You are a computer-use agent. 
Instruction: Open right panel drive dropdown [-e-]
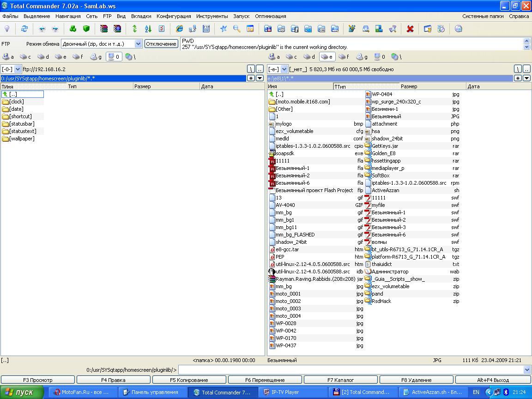pyautogui.click(x=284, y=69)
